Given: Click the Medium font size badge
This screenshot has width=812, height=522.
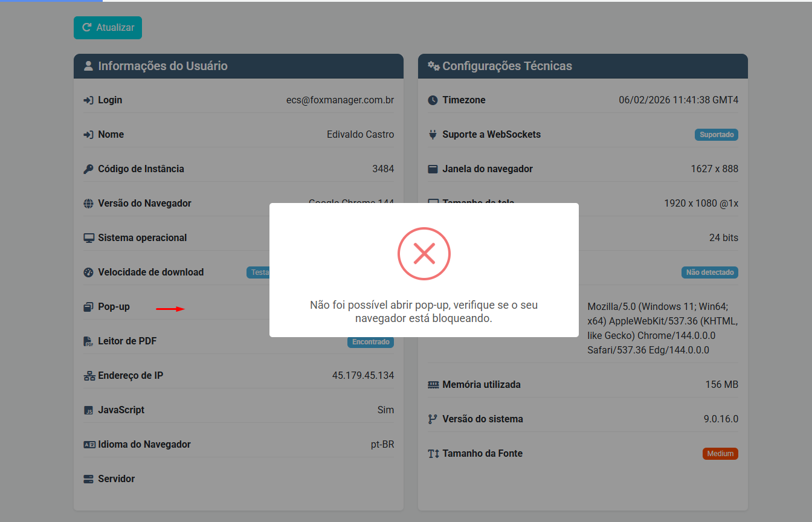Looking at the screenshot, I should [x=720, y=454].
